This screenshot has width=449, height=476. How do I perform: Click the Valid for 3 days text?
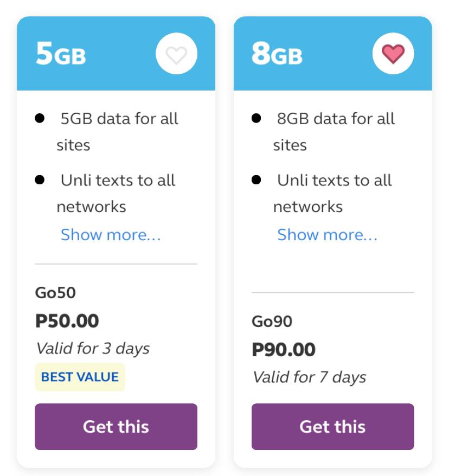click(93, 348)
